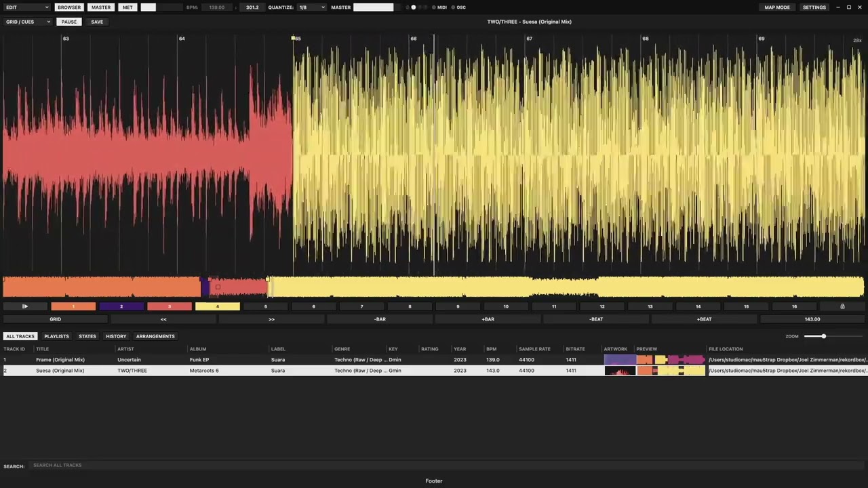Screen dimensions: 868x488
Task: Select empty cue pad 11
Action: click(554, 306)
